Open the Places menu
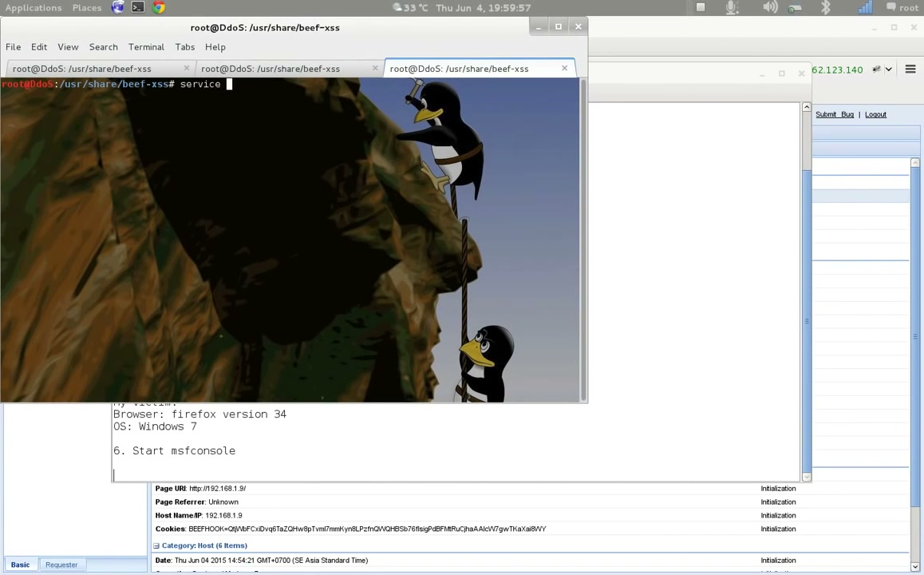 (87, 8)
